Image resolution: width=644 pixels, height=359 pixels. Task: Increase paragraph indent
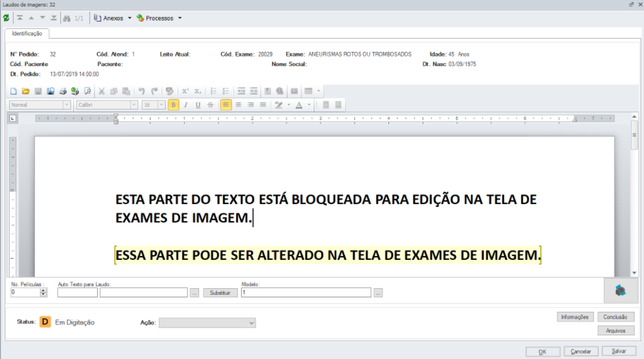(254, 91)
